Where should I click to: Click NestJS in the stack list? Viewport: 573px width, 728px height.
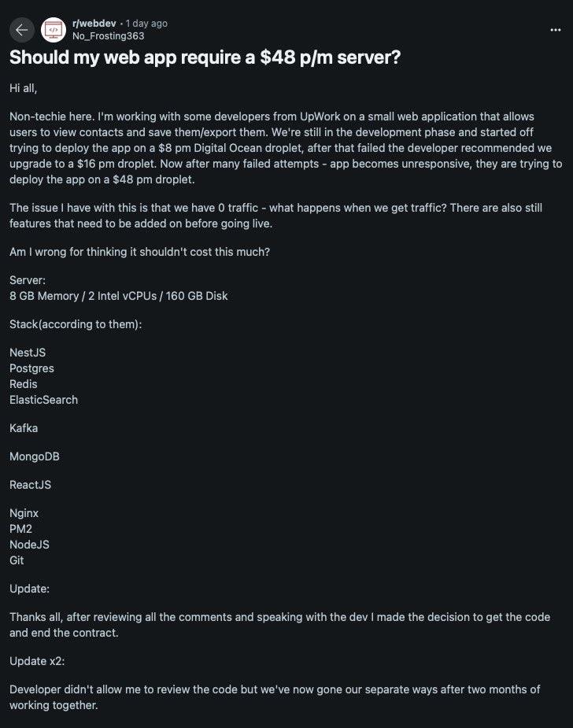[x=28, y=352]
